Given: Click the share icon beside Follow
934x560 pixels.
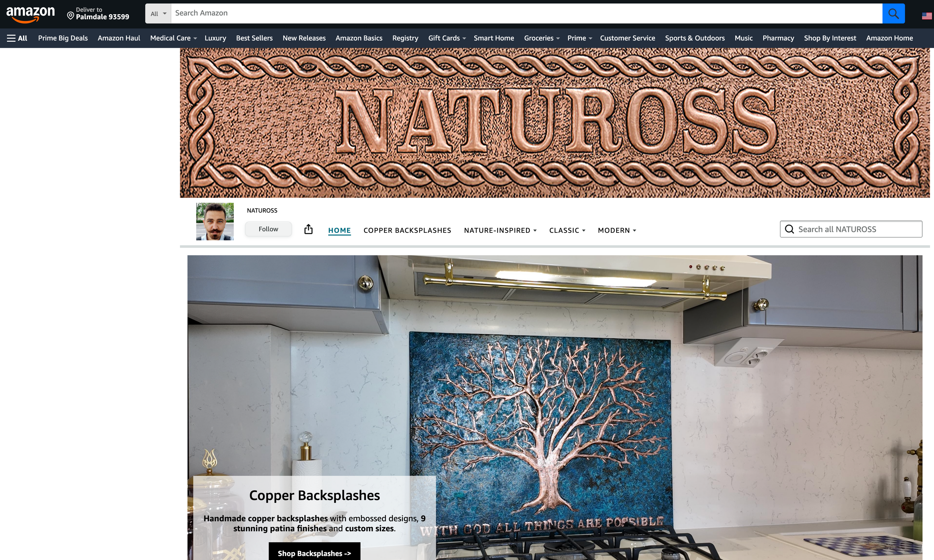Looking at the screenshot, I should pyautogui.click(x=309, y=229).
